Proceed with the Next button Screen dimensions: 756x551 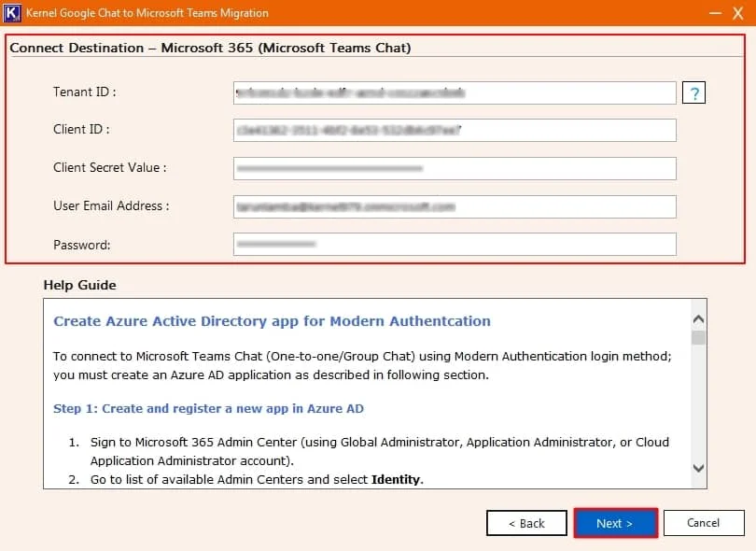616,523
